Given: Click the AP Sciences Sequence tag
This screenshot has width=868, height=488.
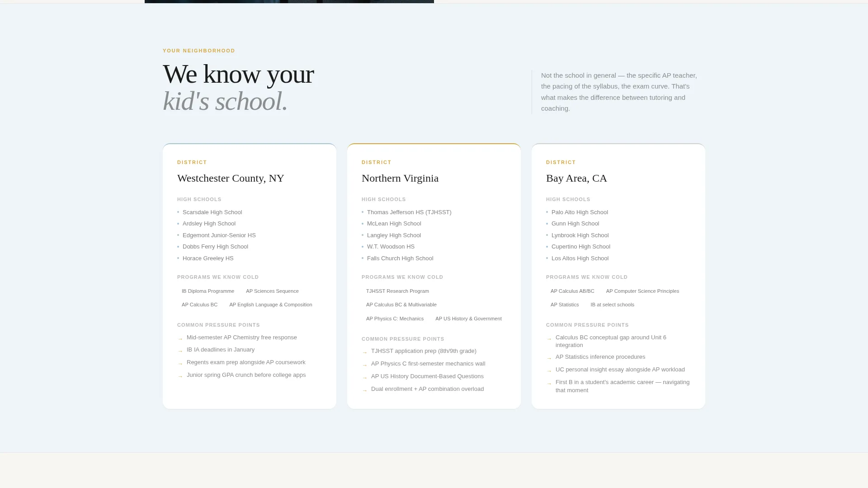Looking at the screenshot, I should click(272, 291).
